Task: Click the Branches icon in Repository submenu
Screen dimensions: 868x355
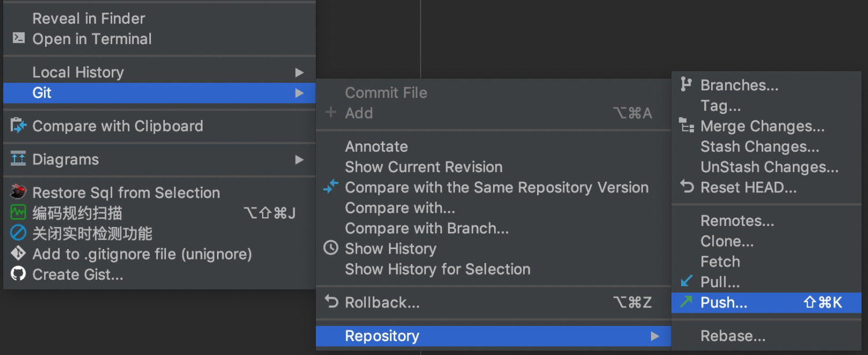Action: 686,85
